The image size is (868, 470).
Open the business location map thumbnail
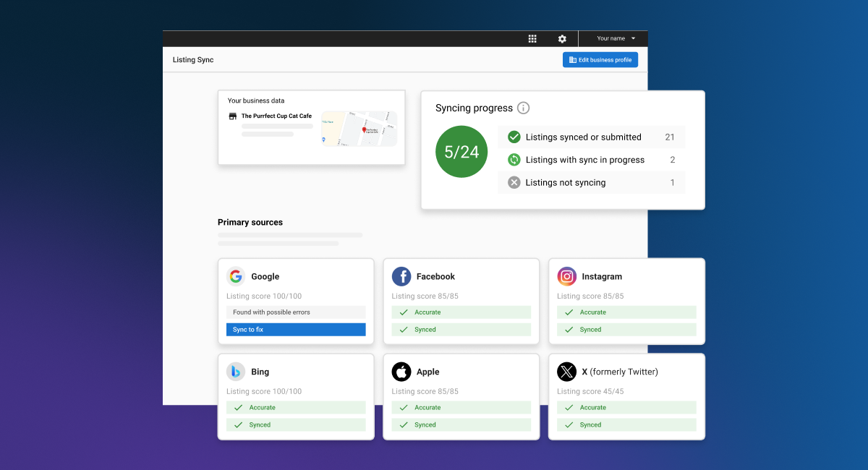(359, 129)
